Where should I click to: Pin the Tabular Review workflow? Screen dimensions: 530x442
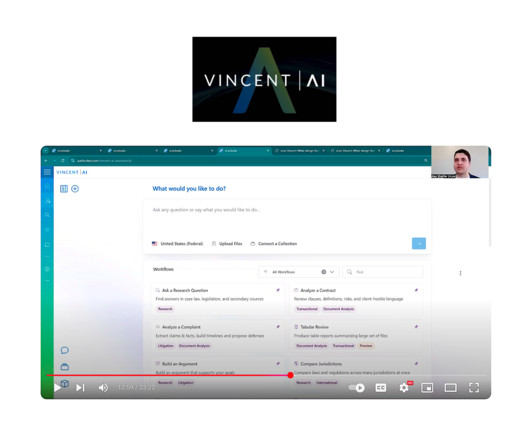tap(416, 326)
